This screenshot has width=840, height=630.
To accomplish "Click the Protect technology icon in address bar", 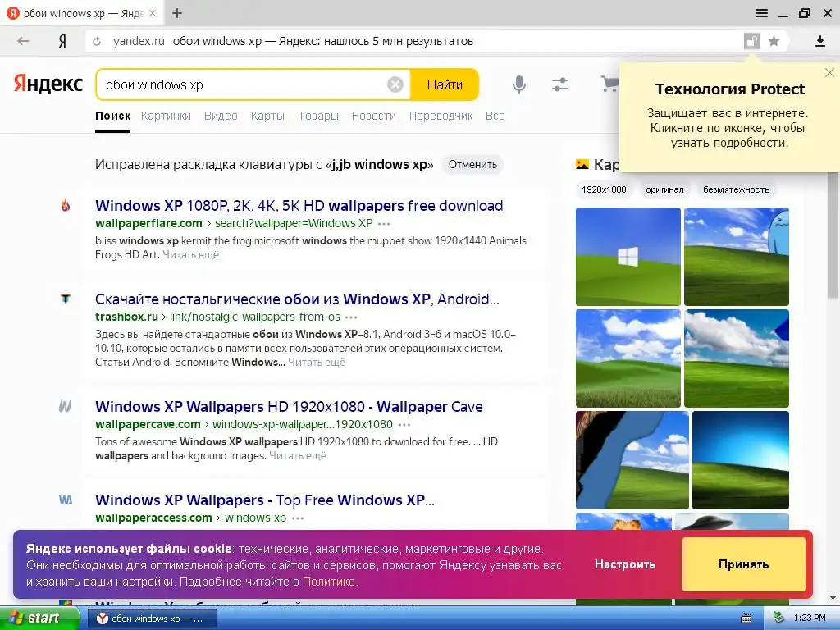I will pos(752,41).
